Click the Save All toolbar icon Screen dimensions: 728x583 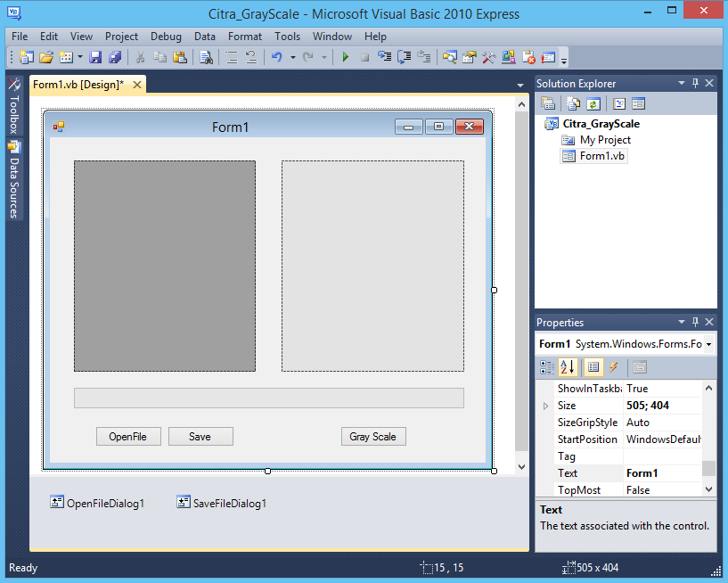pyautogui.click(x=115, y=57)
